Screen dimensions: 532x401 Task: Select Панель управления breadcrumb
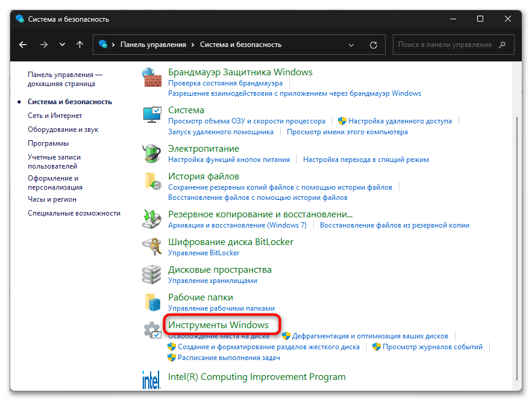[x=154, y=45]
